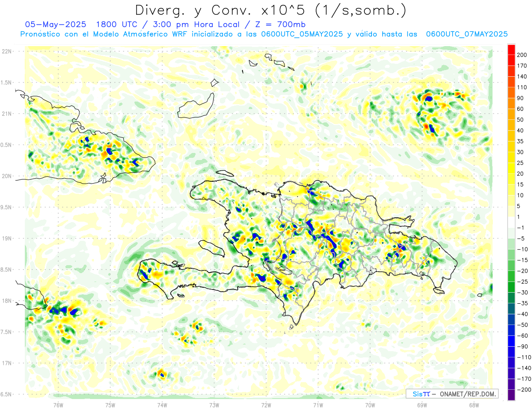Click the '1.5N' latitude axis label
Image resolution: width=532 pixels, height=411 pixels.
pyautogui.click(x=6, y=82)
